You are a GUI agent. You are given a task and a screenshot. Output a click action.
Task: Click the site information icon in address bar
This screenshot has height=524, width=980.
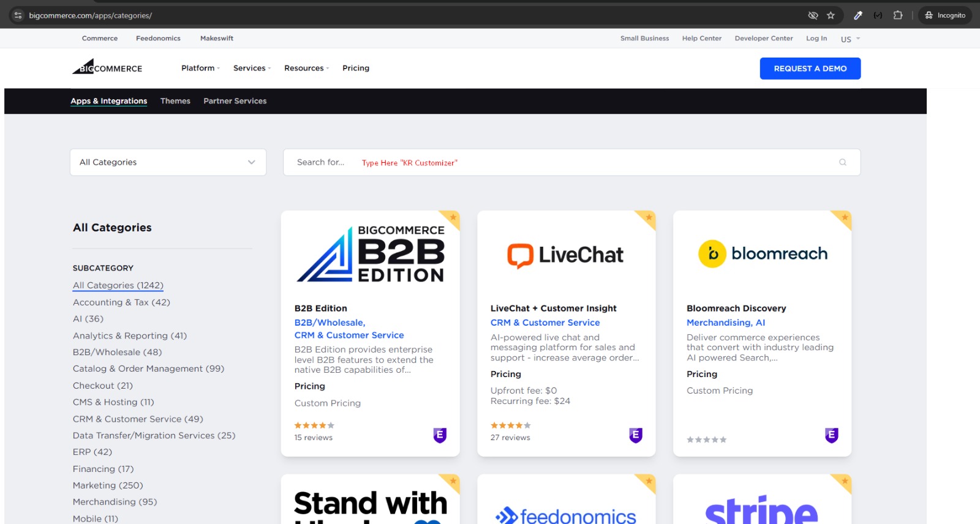tap(18, 15)
